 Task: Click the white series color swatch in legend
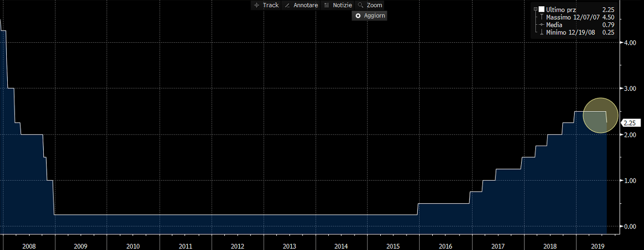coord(542,10)
